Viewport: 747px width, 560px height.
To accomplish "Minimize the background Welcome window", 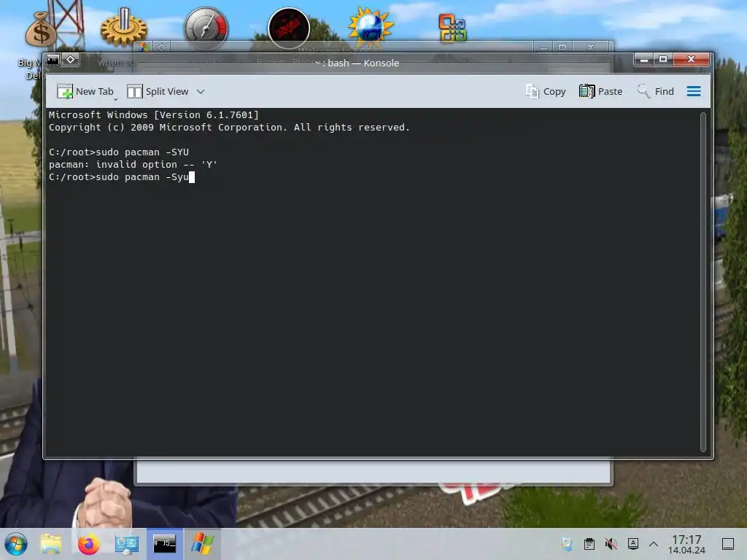I will point(543,47).
